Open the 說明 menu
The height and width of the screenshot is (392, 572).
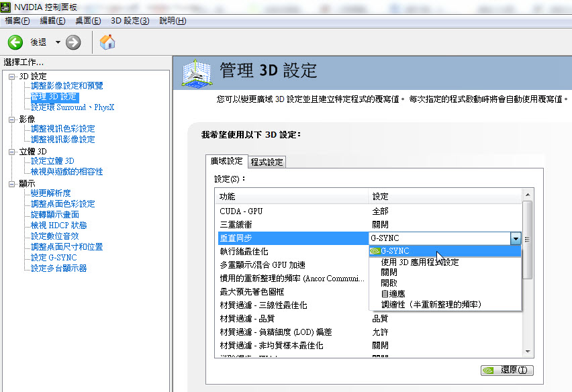(x=172, y=21)
